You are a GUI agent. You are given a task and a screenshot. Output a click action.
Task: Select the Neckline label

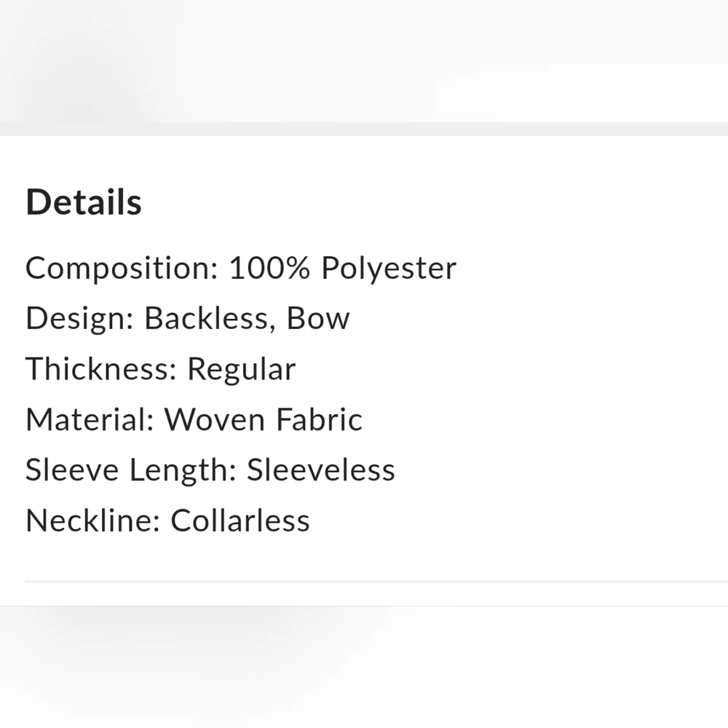92,521
